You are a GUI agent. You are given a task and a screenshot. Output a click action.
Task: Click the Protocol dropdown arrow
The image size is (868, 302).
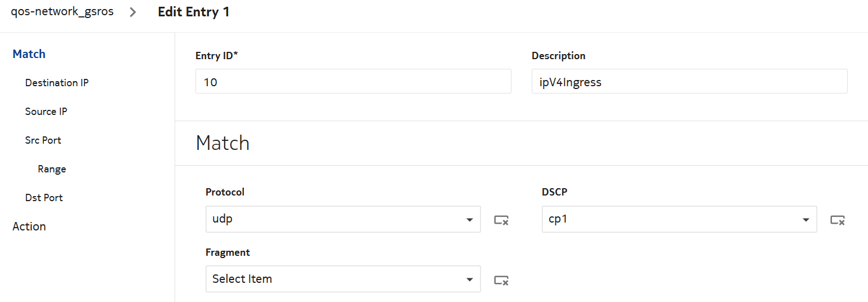pyautogui.click(x=469, y=220)
